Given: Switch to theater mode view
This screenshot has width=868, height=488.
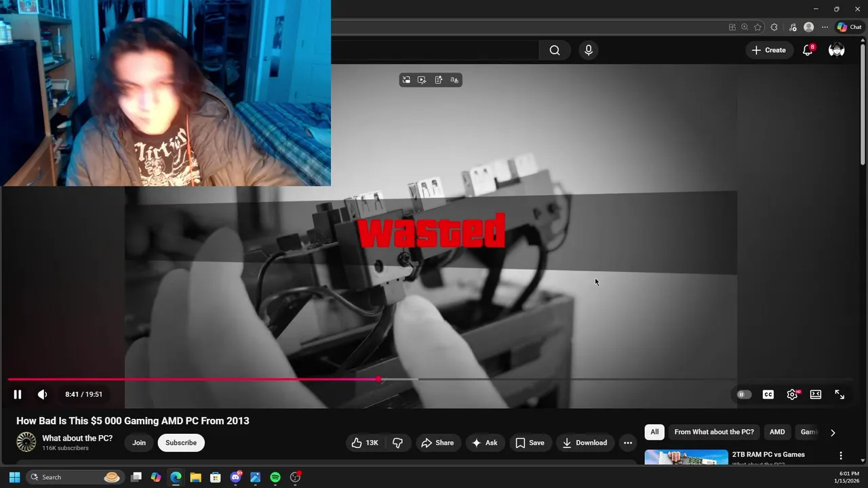Looking at the screenshot, I should tap(816, 394).
